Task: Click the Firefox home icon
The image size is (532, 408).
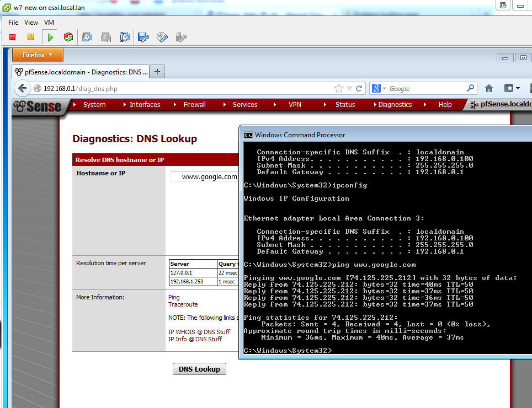Action: [x=489, y=88]
